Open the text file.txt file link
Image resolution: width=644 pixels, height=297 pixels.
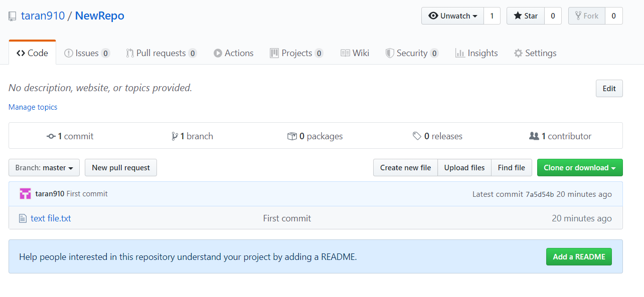point(51,218)
